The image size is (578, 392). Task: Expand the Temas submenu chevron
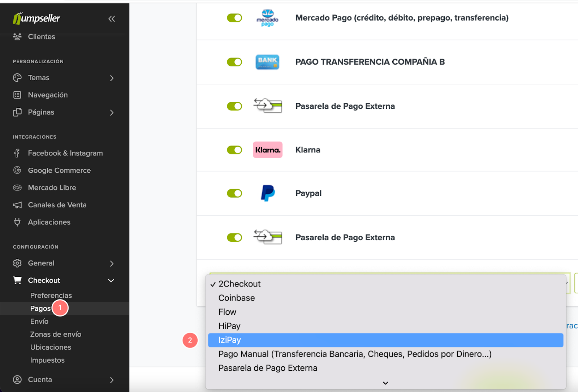[112, 78]
